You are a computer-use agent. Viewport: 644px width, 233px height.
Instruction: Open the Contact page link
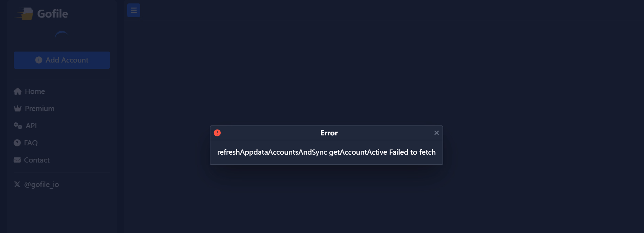[36, 160]
